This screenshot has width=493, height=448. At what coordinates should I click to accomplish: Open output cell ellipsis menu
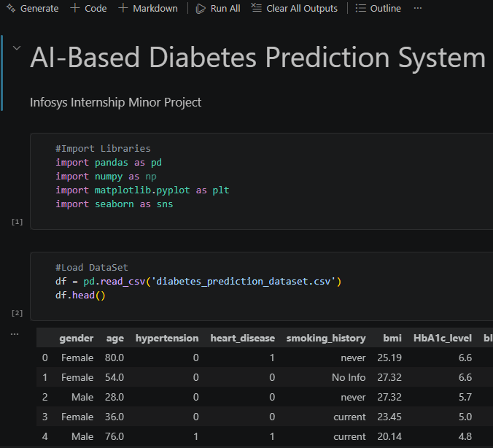pos(15,334)
